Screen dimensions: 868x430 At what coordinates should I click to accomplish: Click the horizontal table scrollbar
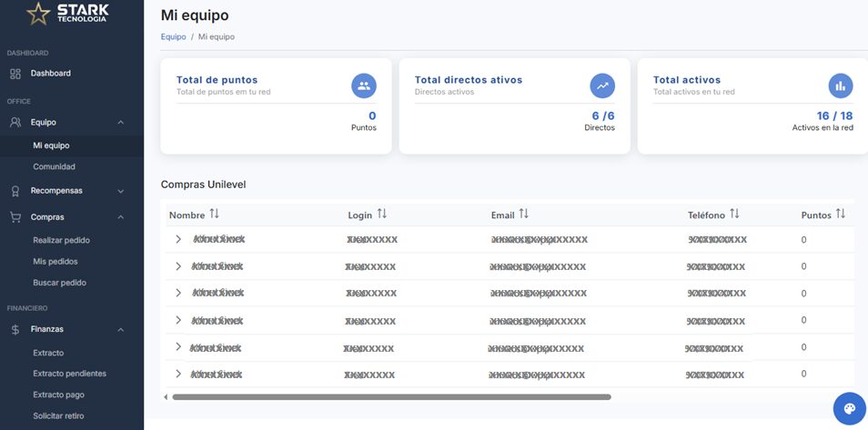click(x=391, y=397)
